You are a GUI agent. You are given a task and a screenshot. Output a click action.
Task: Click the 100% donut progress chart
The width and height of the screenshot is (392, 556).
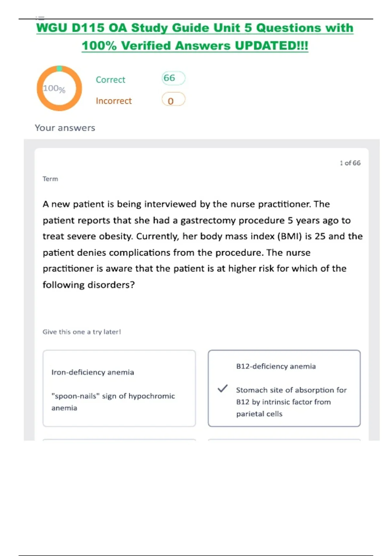pos(59,88)
